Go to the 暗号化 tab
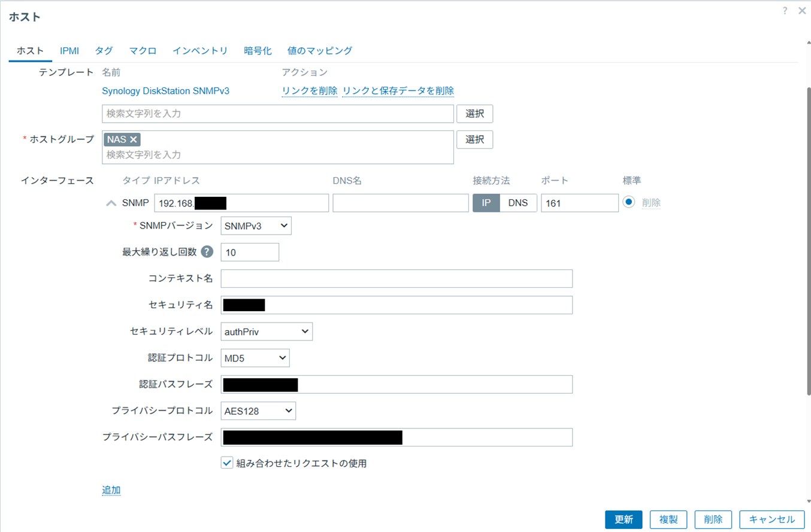The height and width of the screenshot is (532, 811). point(258,51)
